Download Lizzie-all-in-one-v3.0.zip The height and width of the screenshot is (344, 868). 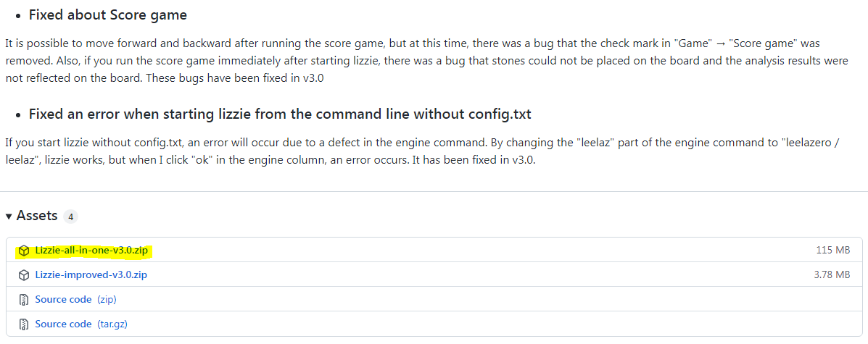tap(92, 251)
